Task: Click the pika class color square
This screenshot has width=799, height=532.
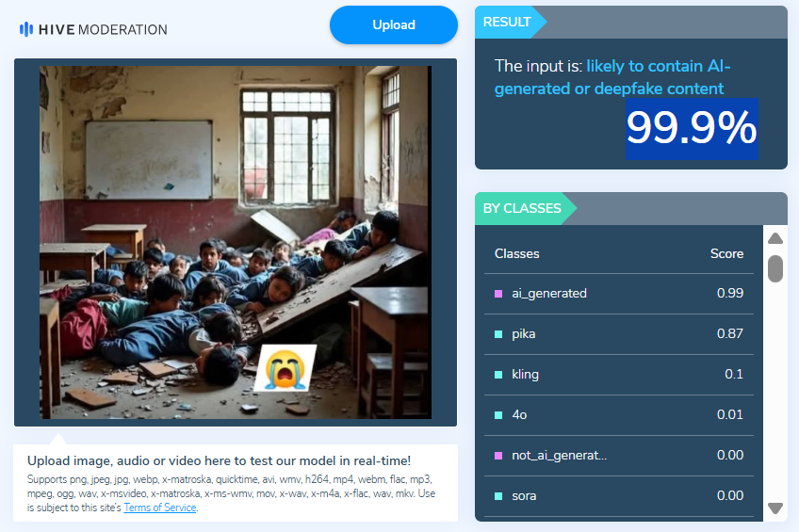Action: tap(498, 334)
